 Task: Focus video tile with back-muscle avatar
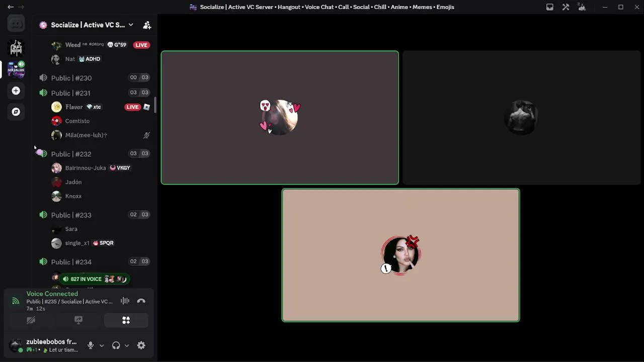point(521,118)
